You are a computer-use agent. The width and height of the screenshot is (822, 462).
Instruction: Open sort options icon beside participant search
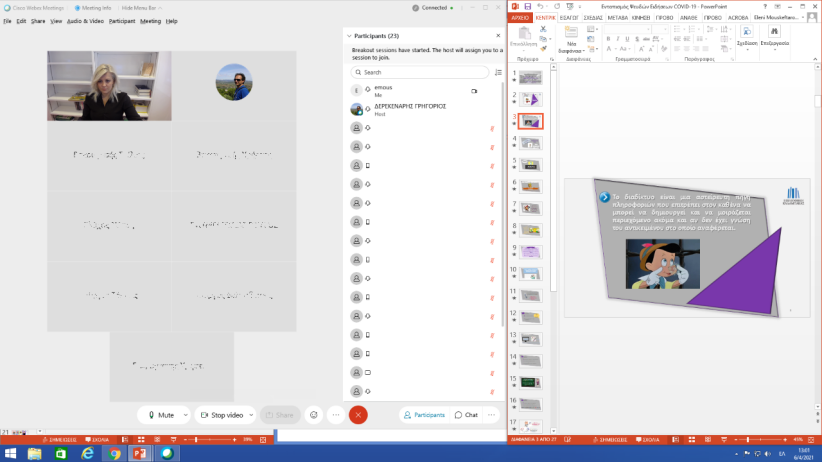pyautogui.click(x=498, y=72)
